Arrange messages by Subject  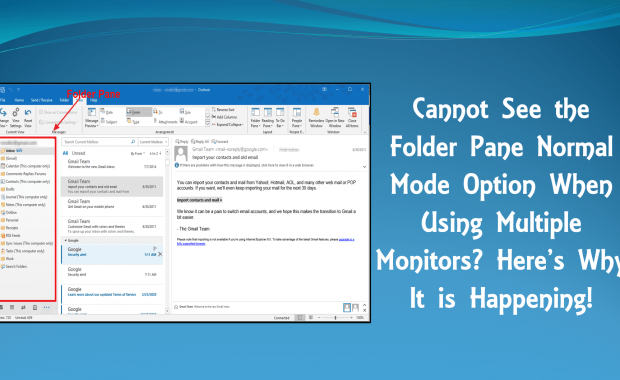point(109,121)
